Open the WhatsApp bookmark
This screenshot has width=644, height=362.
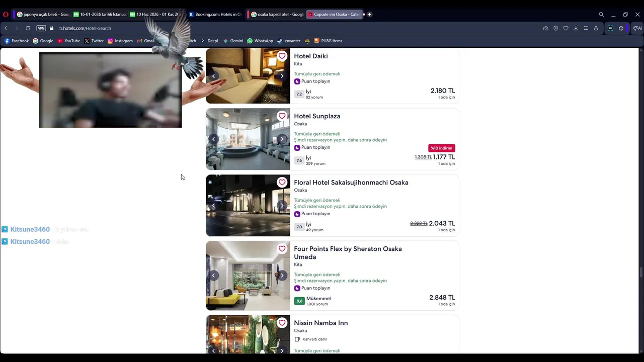260,41
